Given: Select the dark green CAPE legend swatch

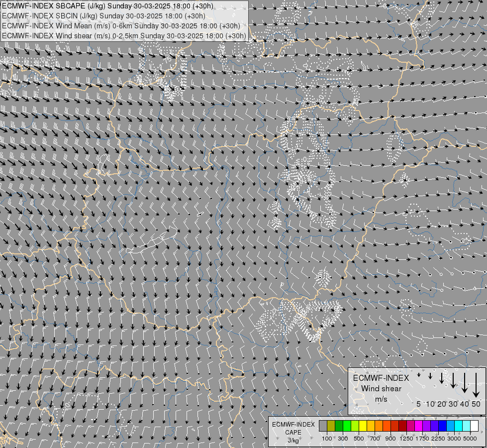Looking at the screenshot, I should point(339,426).
